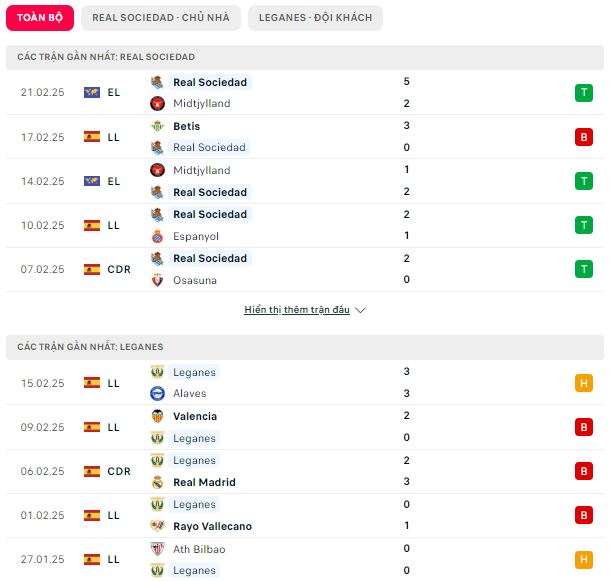Viewport: 611px width, 581px height.
Task: Expand Hiển thị thêm trận đấu chevron
Action: [360, 310]
